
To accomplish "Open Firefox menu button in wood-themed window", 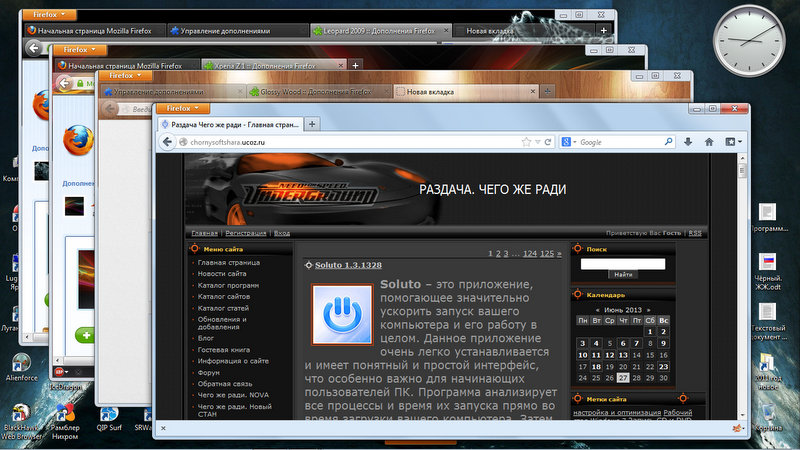I will pyautogui.click(x=126, y=76).
